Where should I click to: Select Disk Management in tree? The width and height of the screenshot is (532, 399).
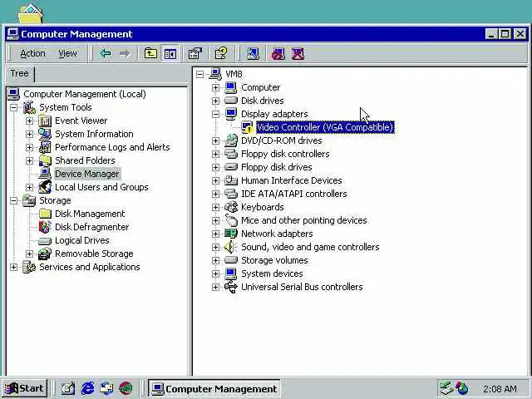coord(90,214)
